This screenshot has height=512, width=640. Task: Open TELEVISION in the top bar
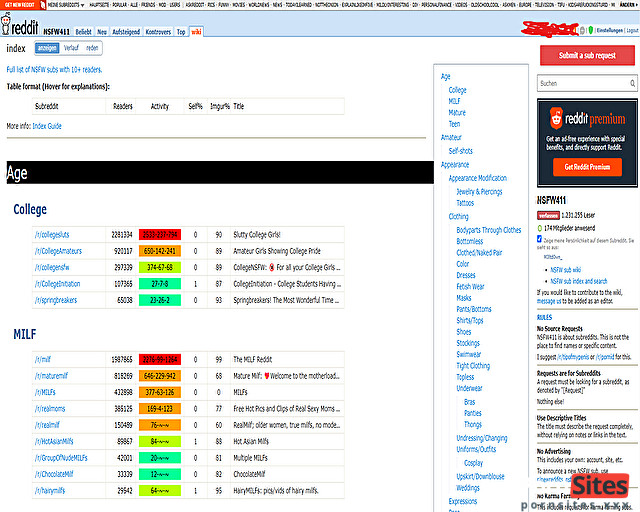point(545,5)
